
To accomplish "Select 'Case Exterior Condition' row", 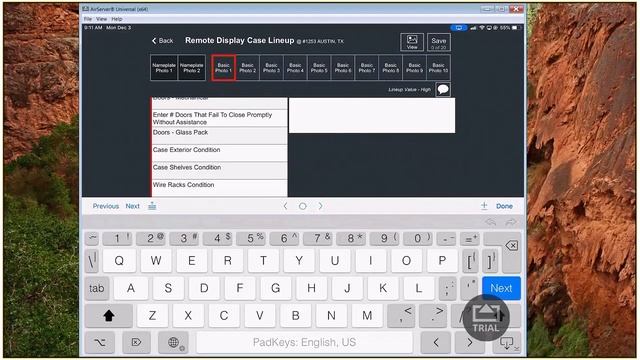I will pyautogui.click(x=220, y=153).
